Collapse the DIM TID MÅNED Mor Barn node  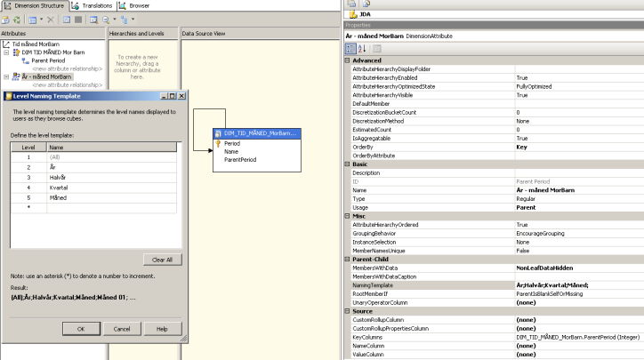[x=6, y=52]
